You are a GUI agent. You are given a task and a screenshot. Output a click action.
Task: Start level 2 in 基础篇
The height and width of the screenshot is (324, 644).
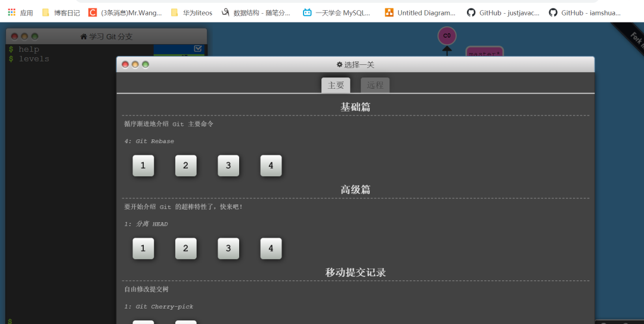point(185,166)
